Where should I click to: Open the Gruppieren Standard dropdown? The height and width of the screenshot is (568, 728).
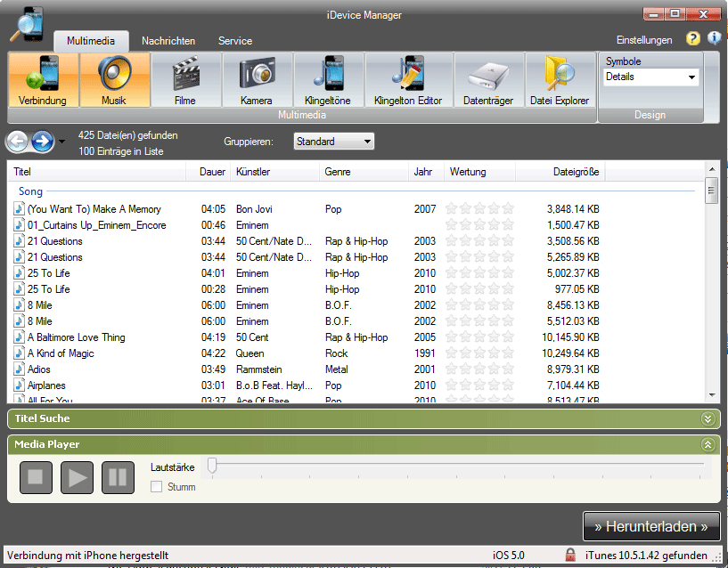tap(334, 141)
